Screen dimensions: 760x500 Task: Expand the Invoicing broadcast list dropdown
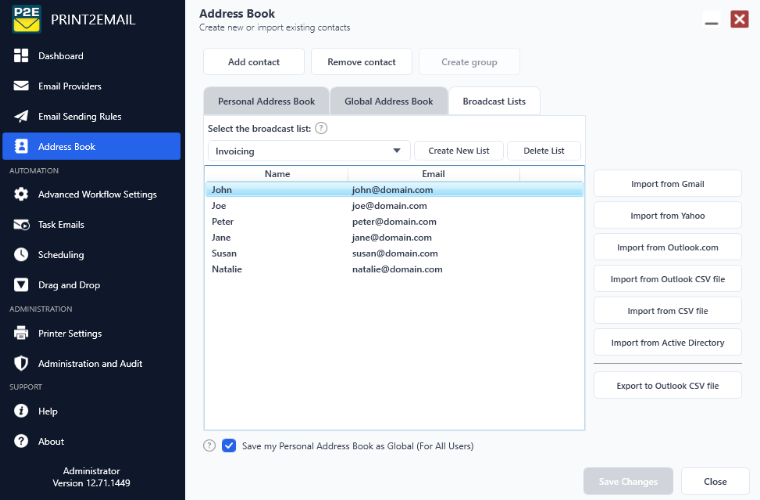(x=309, y=151)
